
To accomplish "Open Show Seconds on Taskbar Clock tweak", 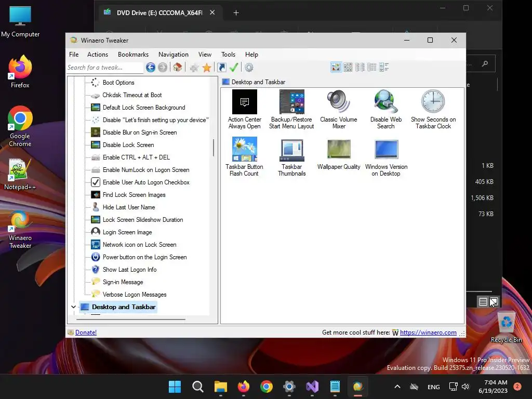I will pos(433,110).
